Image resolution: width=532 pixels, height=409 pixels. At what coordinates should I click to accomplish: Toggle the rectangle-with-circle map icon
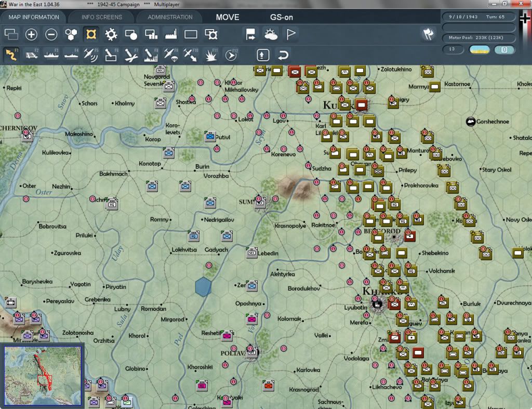(x=131, y=34)
